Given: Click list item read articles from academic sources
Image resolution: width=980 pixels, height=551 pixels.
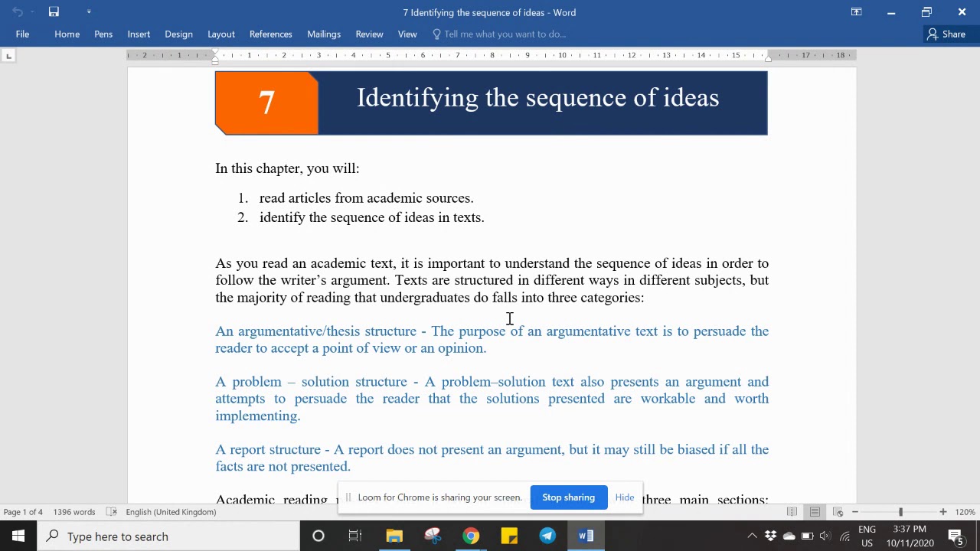Looking at the screenshot, I should 367,198.
